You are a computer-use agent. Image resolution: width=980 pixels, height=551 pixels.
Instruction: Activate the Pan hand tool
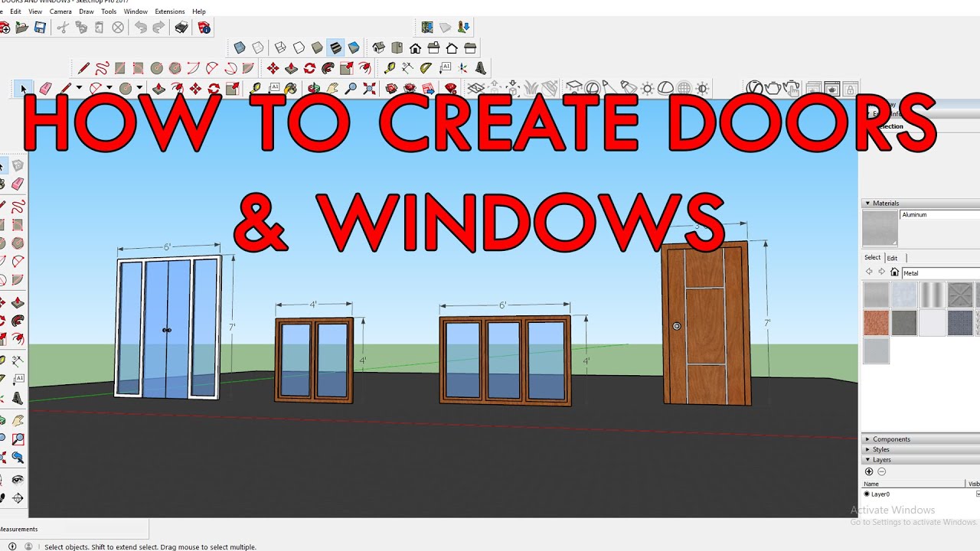[x=332, y=89]
